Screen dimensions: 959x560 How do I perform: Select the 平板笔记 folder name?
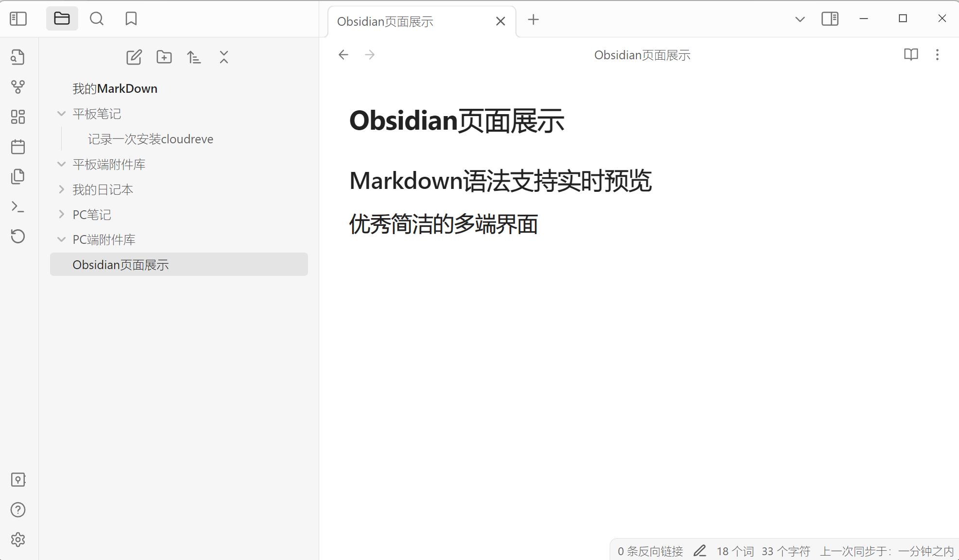pyautogui.click(x=97, y=114)
